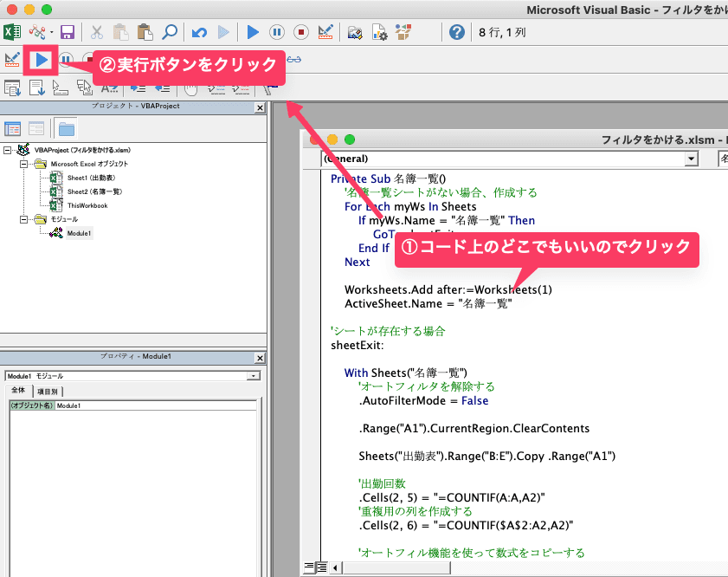The image size is (728, 577).
Task: Click the code line 'ActiveSheet.Name = "名簿一覧"'
Action: point(428,304)
